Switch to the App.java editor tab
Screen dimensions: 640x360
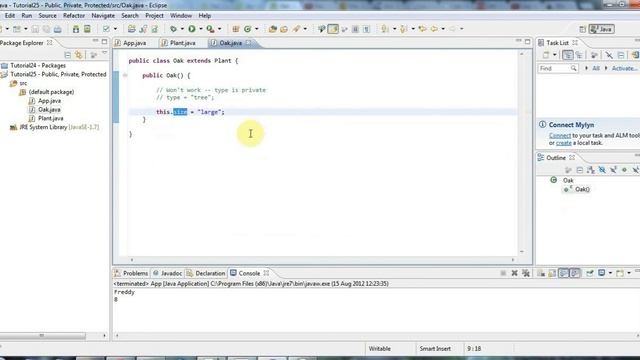click(x=131, y=43)
